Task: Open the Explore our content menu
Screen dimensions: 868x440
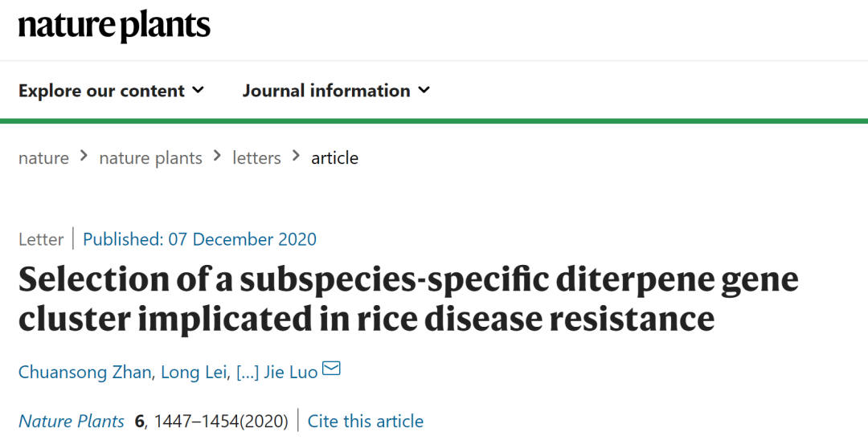Action: point(101,91)
